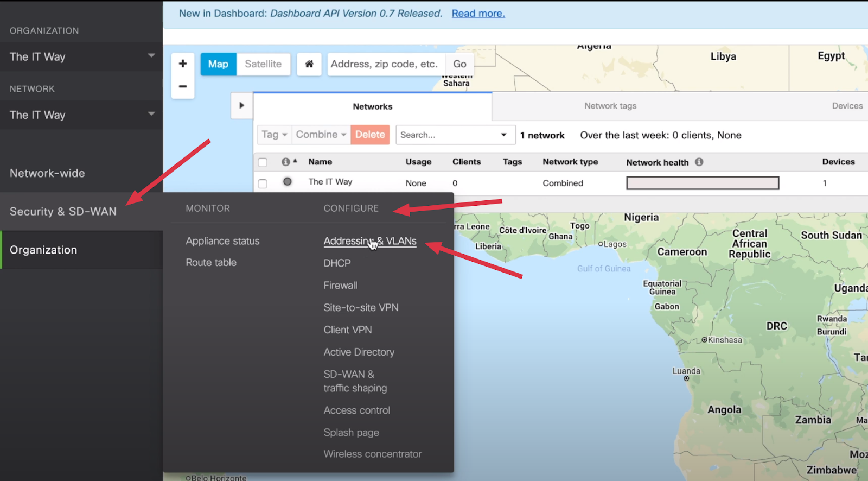Check The IT Way network row checkbox
This screenshot has height=481, width=868.
point(263,183)
